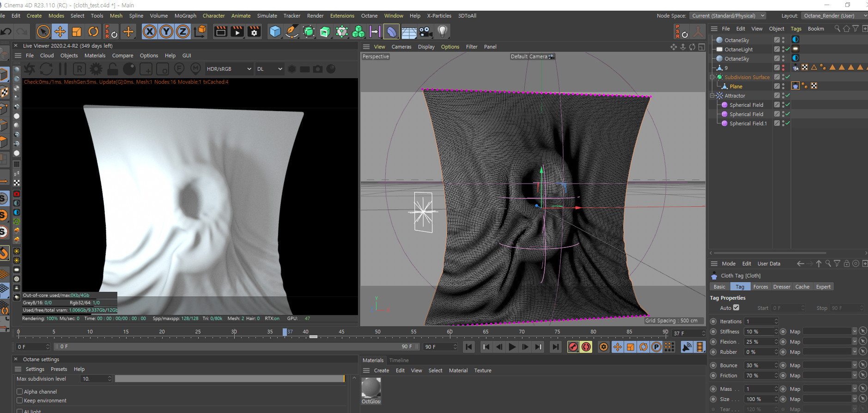Open the DL render kernel dropdown
Screen dimensions: 868x413
[x=270, y=69]
